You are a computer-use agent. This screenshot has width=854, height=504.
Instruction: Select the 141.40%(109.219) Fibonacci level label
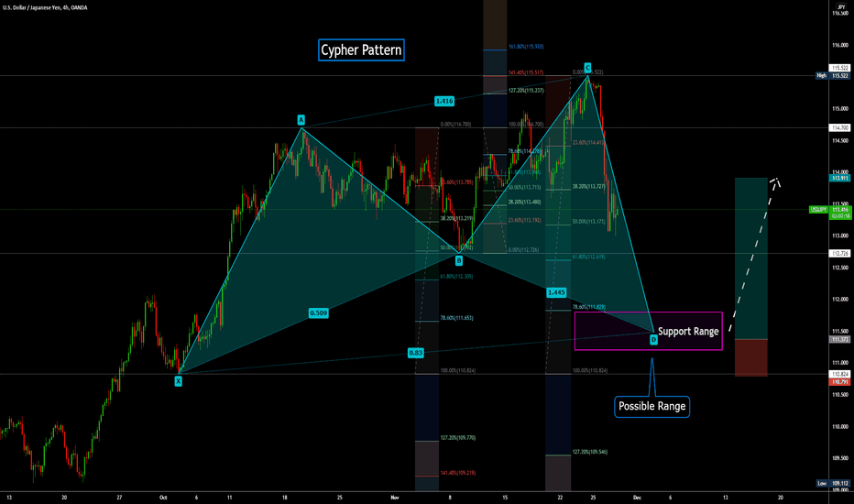(x=457, y=473)
